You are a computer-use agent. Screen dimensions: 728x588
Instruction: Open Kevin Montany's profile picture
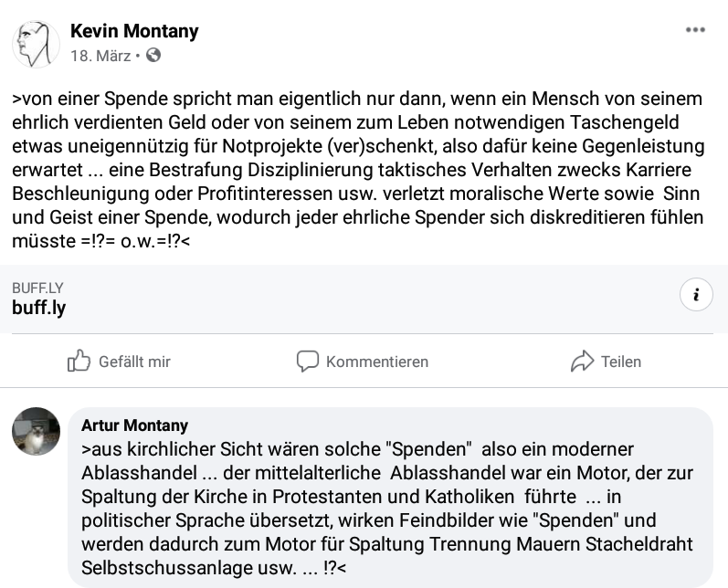point(36,44)
